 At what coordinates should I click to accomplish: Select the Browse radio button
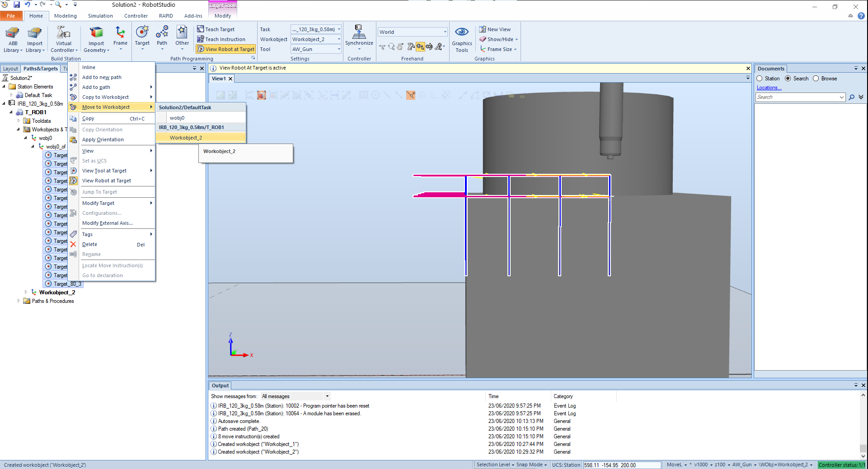coord(816,79)
